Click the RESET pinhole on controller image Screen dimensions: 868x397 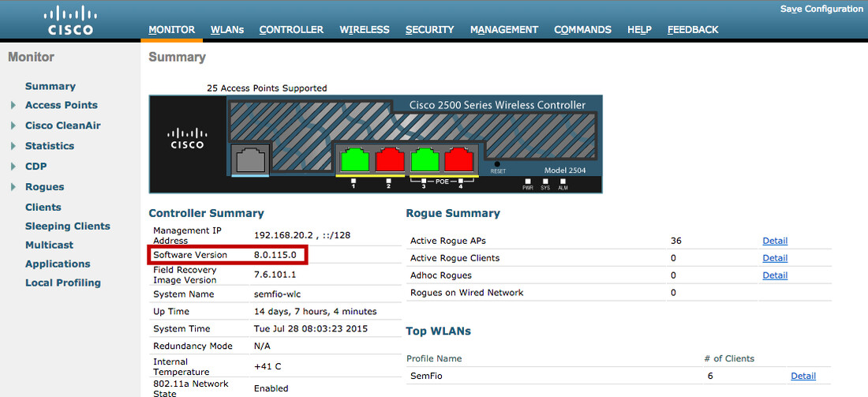click(497, 164)
